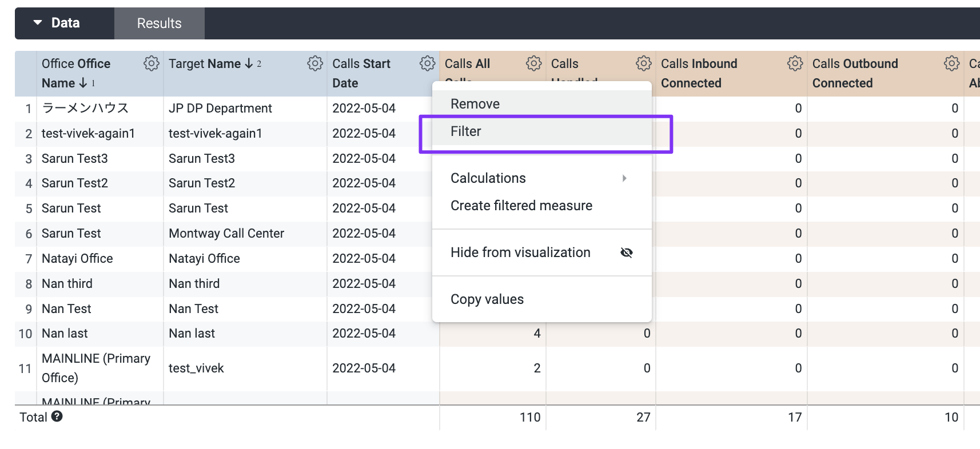Click row 11 Calls All value 2

pos(537,368)
